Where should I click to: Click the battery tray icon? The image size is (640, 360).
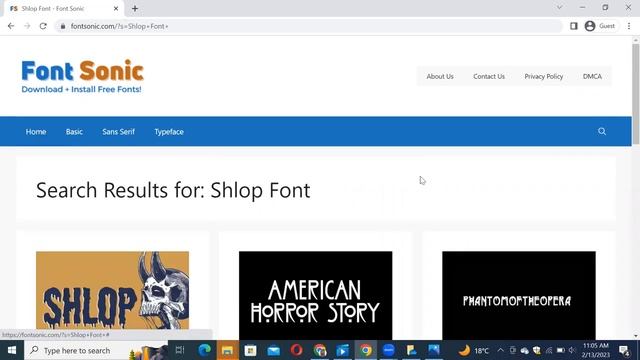560,350
